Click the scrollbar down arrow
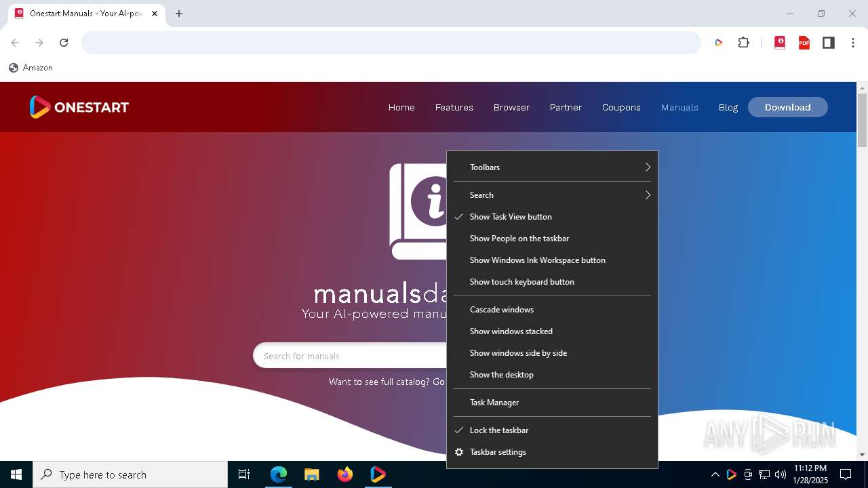 (863, 455)
